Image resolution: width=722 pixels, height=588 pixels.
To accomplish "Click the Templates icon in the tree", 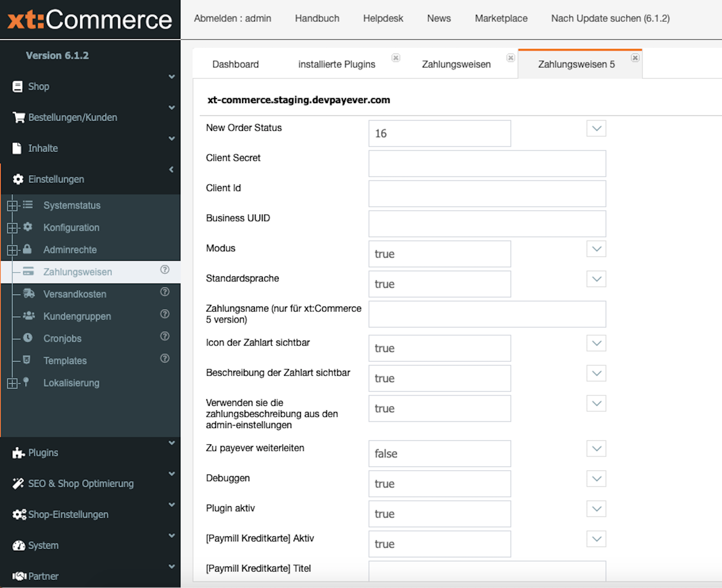I will pyautogui.click(x=26, y=360).
